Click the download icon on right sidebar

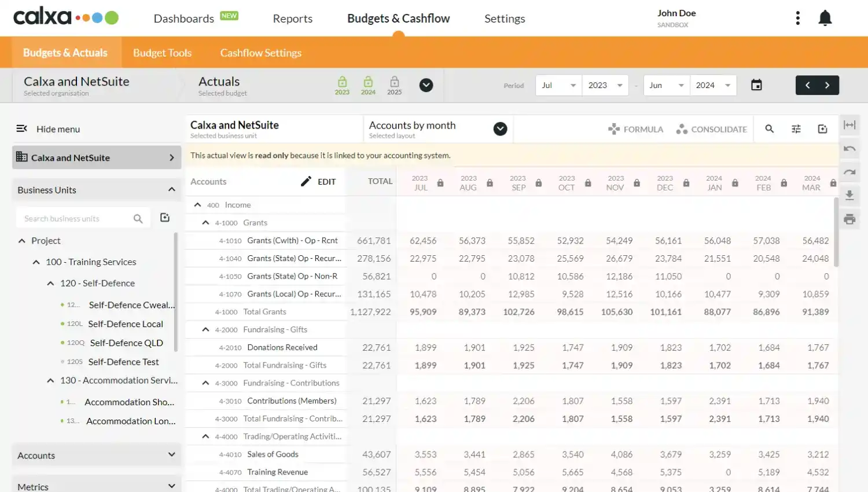click(x=849, y=195)
